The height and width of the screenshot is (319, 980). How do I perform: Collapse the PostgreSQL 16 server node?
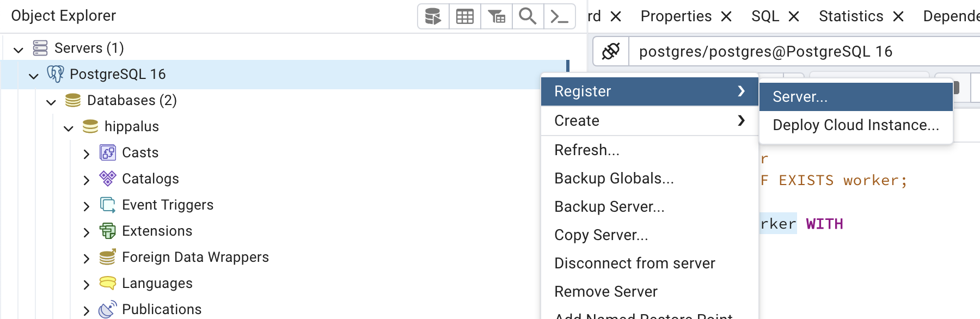(x=34, y=76)
